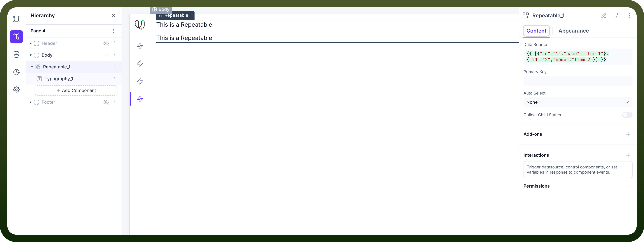This screenshot has height=242, width=644.
Task: Select the Content tab
Action: (x=536, y=31)
